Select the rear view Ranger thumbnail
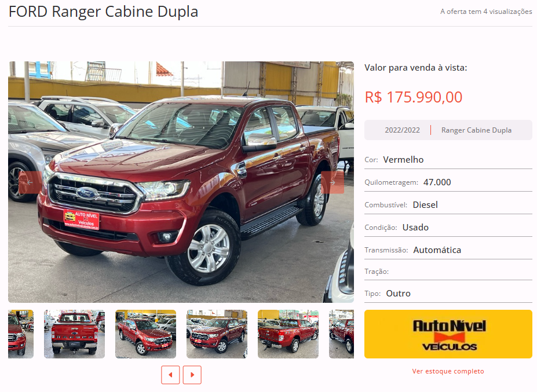537x392 pixels. [x=74, y=334]
